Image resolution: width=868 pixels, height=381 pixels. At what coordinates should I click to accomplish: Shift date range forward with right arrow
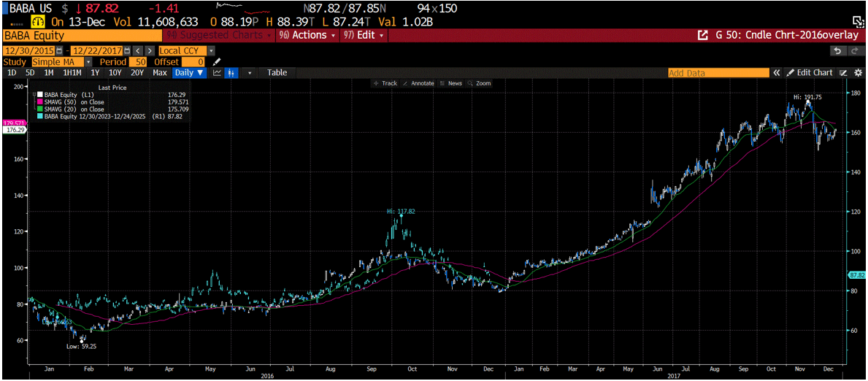tap(150, 50)
